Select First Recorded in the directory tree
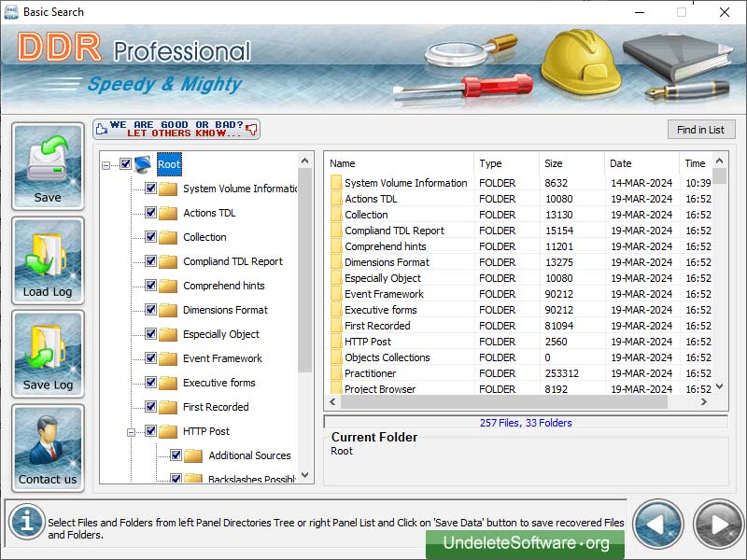 click(216, 407)
